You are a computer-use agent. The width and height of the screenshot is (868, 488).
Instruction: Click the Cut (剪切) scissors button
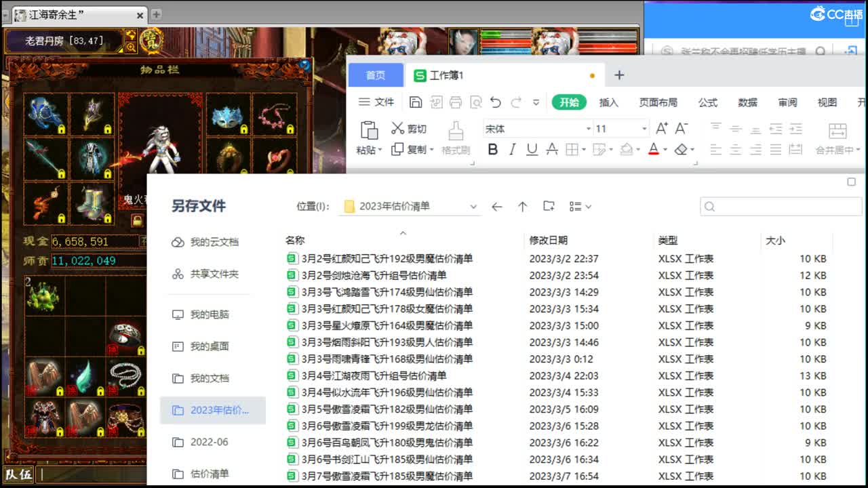pyautogui.click(x=409, y=129)
